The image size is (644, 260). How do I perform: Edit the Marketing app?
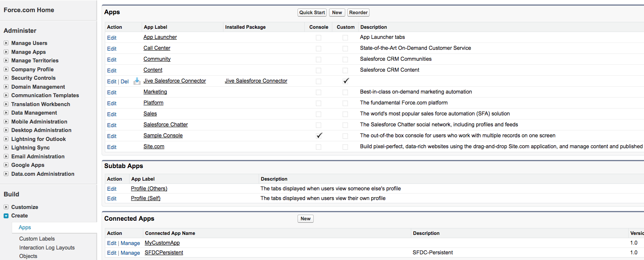click(x=112, y=92)
